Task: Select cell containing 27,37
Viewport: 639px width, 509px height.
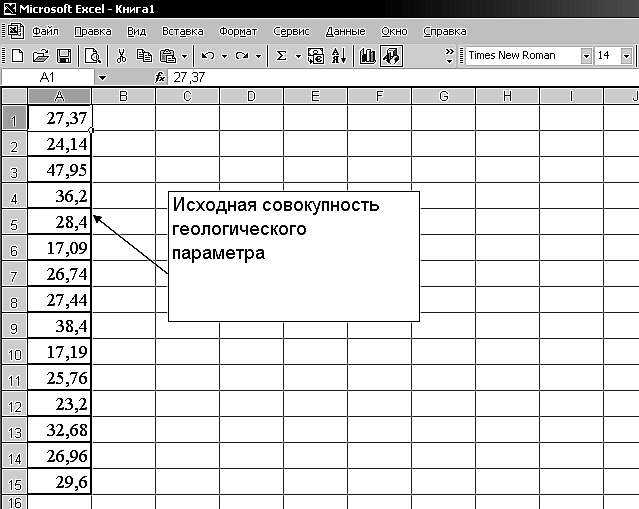Action: tap(59, 118)
